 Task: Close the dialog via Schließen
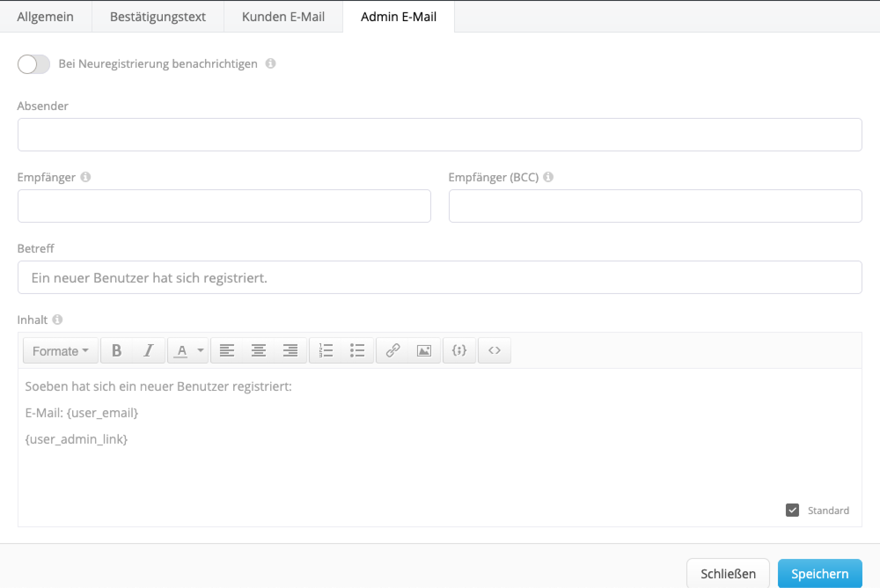point(728,573)
